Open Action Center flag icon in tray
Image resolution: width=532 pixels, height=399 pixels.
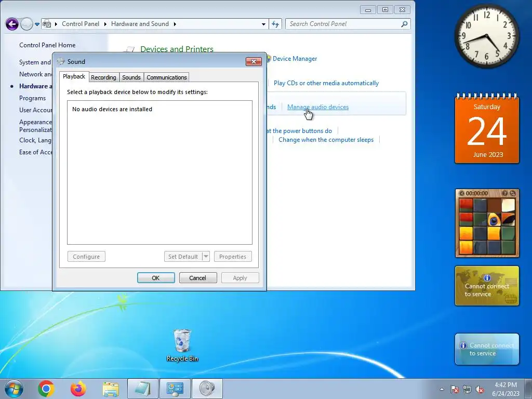click(455, 389)
